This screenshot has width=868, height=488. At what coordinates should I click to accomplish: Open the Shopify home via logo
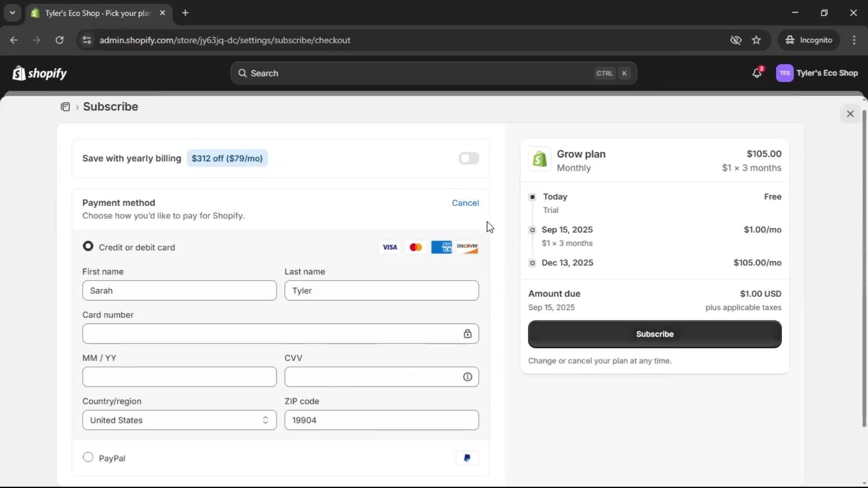pos(39,73)
